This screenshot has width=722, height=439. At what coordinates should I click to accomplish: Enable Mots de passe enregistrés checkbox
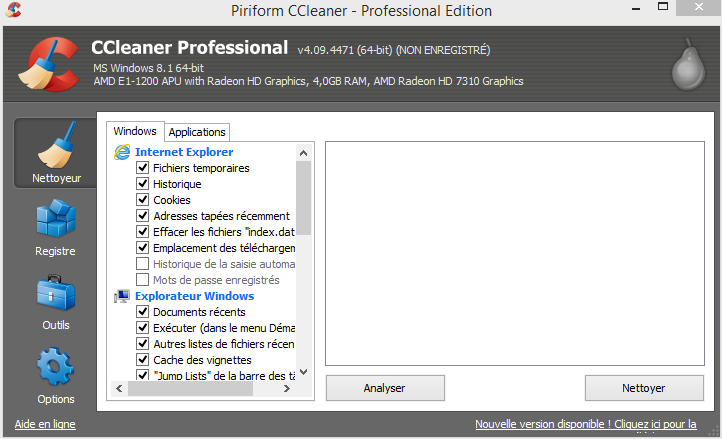coord(142,280)
